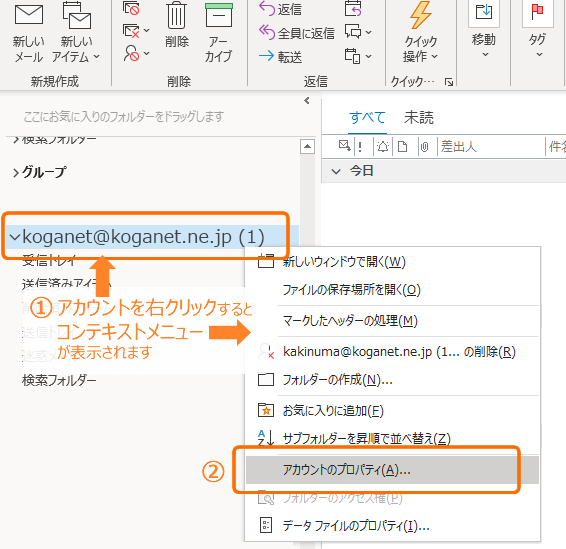This screenshot has height=549, width=566.
Task: Click the message list arrange-by icon
Action: point(344,146)
